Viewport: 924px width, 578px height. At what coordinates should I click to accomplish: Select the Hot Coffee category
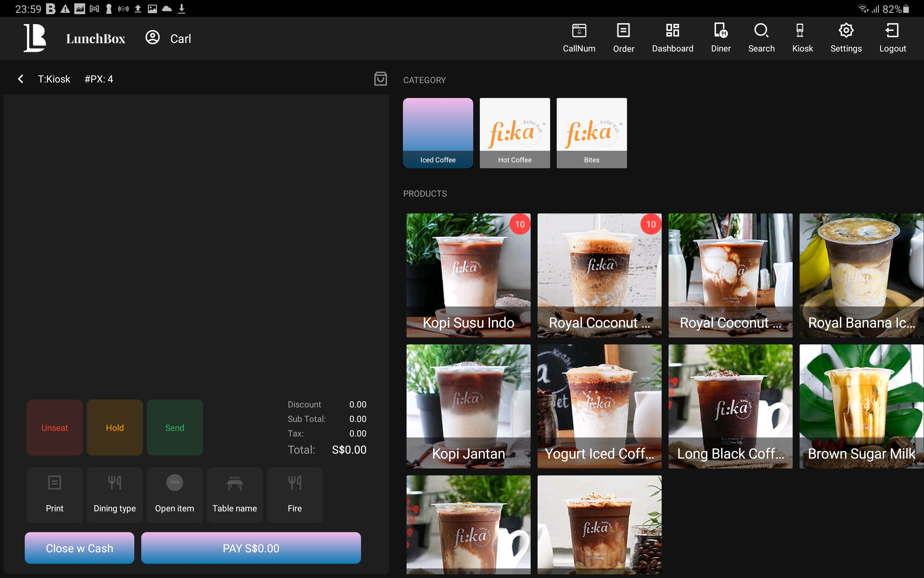click(x=514, y=133)
